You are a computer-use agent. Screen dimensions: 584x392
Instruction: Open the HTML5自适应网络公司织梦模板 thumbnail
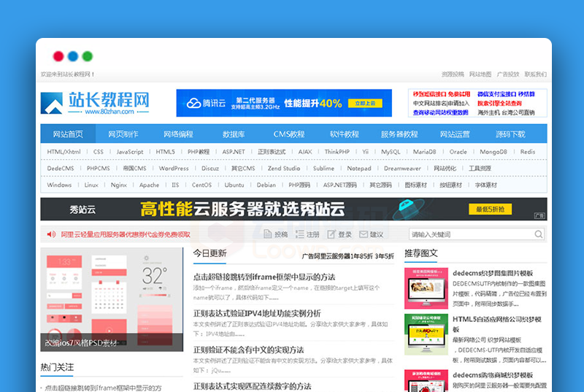[426, 334]
